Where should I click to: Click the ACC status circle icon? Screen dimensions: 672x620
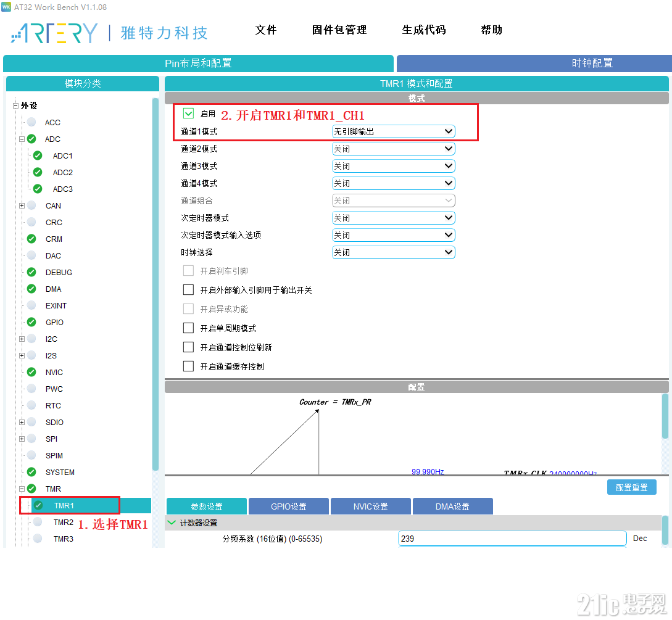point(31,122)
